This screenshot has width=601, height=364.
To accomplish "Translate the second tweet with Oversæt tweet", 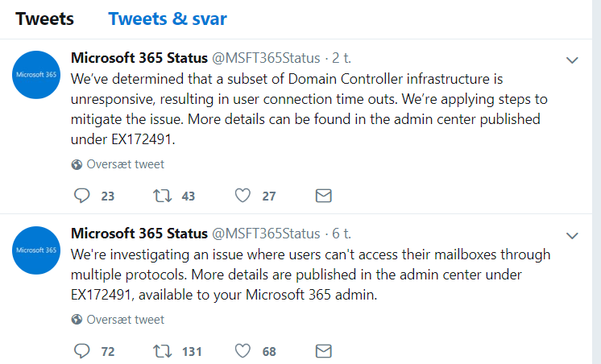I will click(x=125, y=319).
